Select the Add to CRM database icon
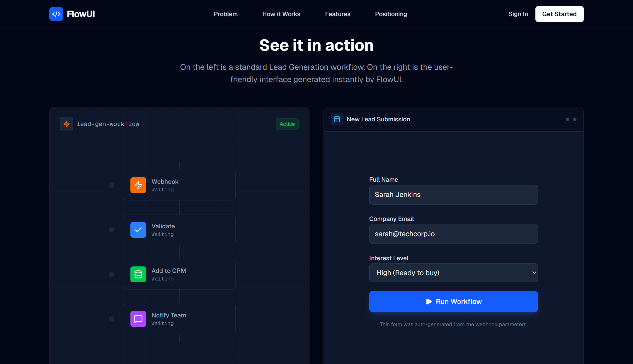Image resolution: width=633 pixels, height=364 pixels. pyautogui.click(x=138, y=274)
